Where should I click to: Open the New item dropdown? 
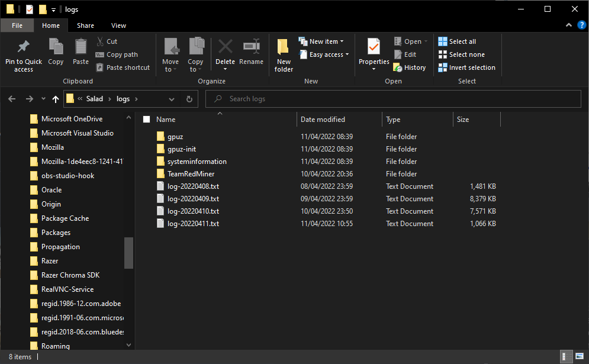point(321,41)
